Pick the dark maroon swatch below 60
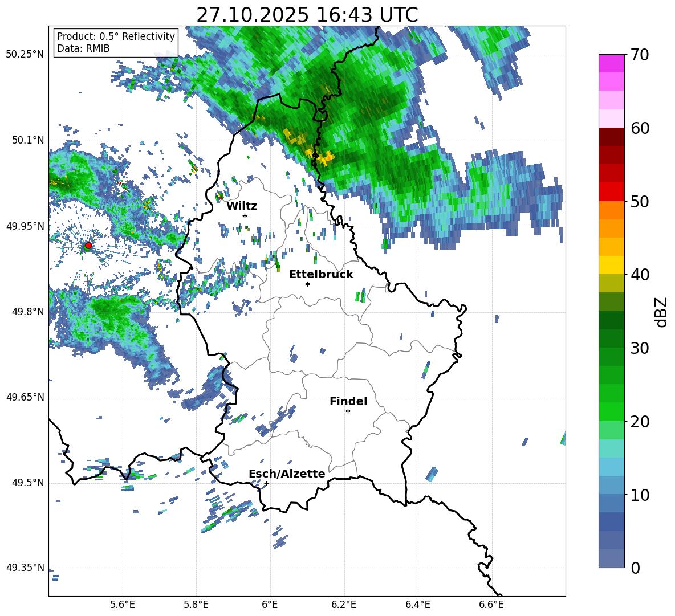This screenshot has width=675, height=616. [x=611, y=137]
